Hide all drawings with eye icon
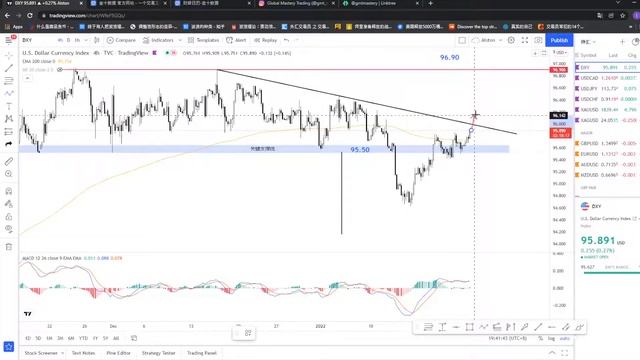This screenshot has height=360, width=640. click(x=9, y=229)
